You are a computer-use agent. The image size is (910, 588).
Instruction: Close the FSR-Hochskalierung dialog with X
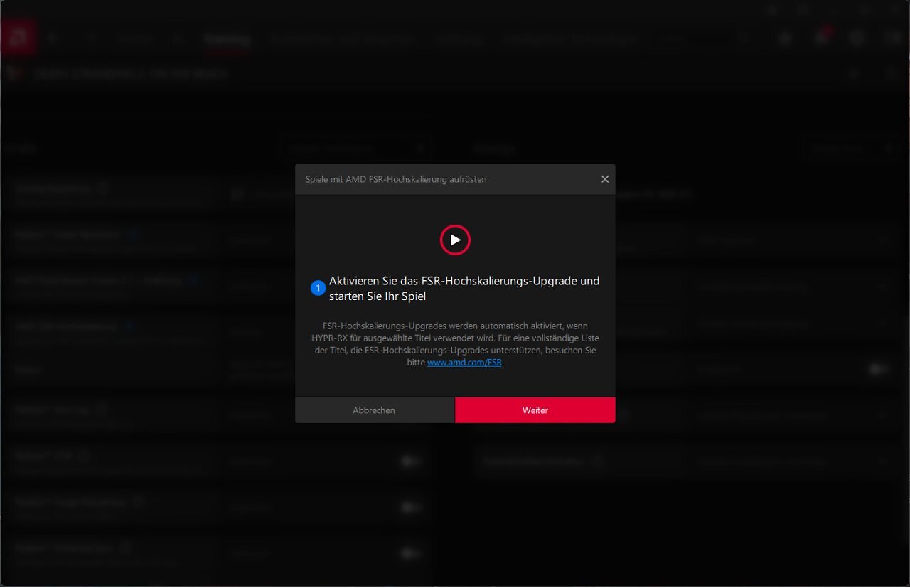coord(605,179)
